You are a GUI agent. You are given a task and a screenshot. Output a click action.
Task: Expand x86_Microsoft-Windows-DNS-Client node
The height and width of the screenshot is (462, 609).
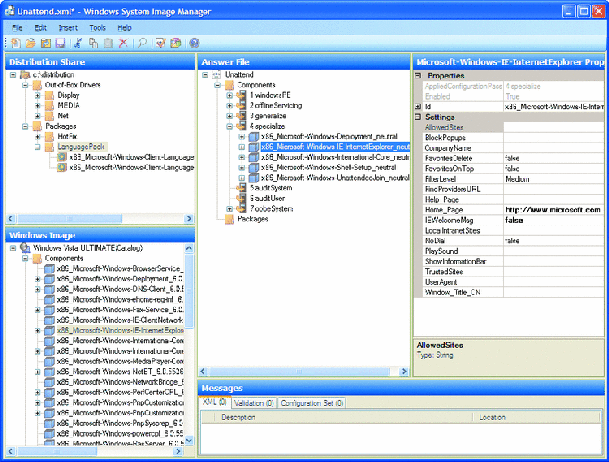click(x=38, y=289)
